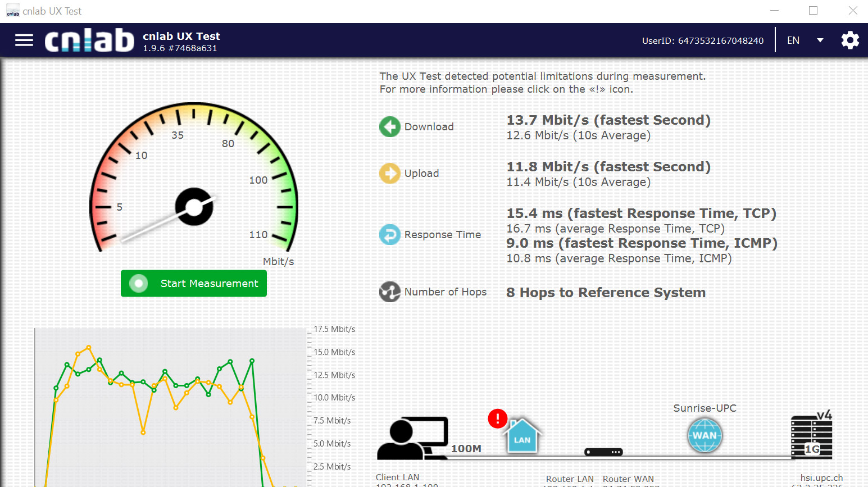The width and height of the screenshot is (868, 487).
Task: Click the router device icon
Action: (603, 452)
